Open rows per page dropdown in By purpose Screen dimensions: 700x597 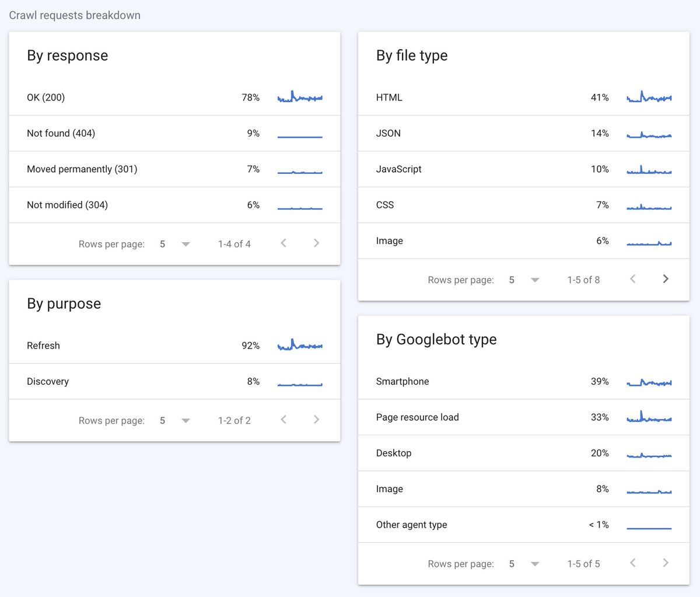pos(175,420)
